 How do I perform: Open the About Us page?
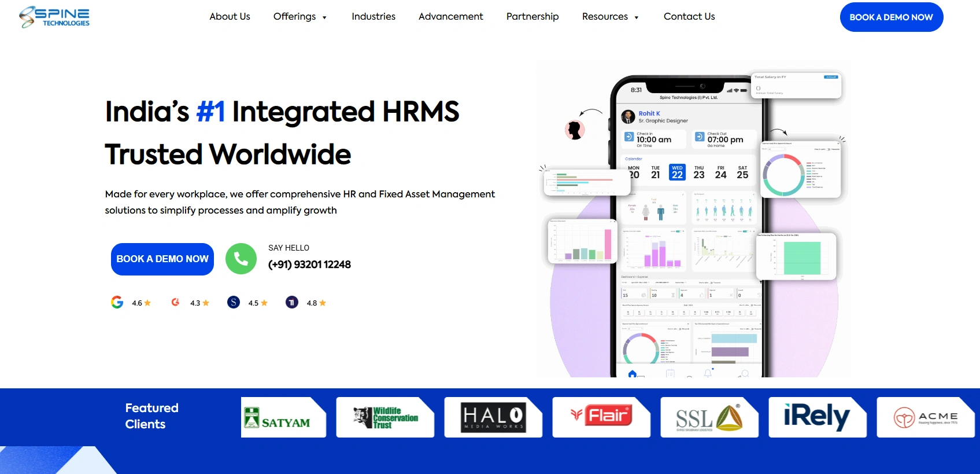click(x=230, y=17)
